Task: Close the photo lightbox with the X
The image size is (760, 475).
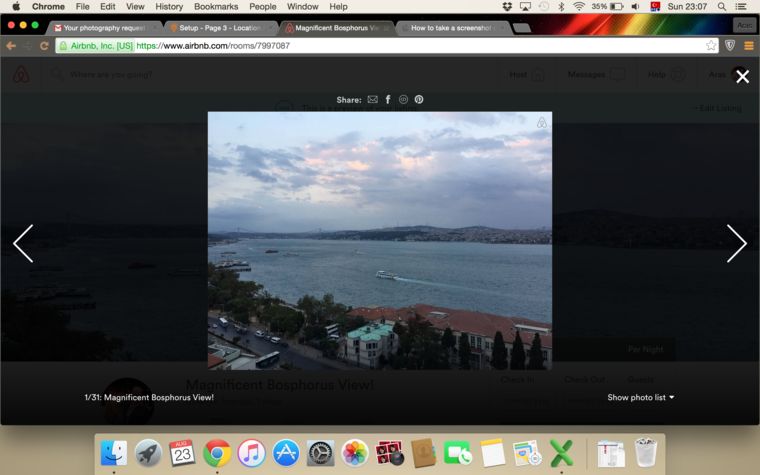Action: (x=742, y=77)
